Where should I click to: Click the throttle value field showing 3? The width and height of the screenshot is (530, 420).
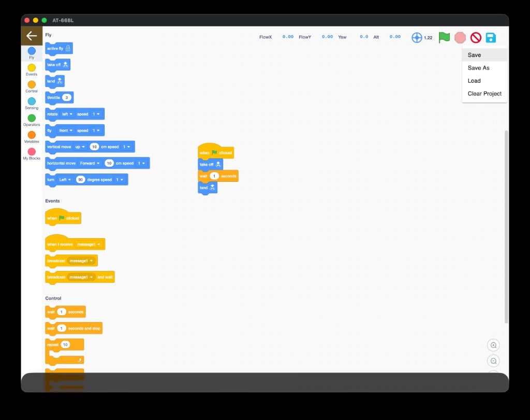click(x=67, y=97)
